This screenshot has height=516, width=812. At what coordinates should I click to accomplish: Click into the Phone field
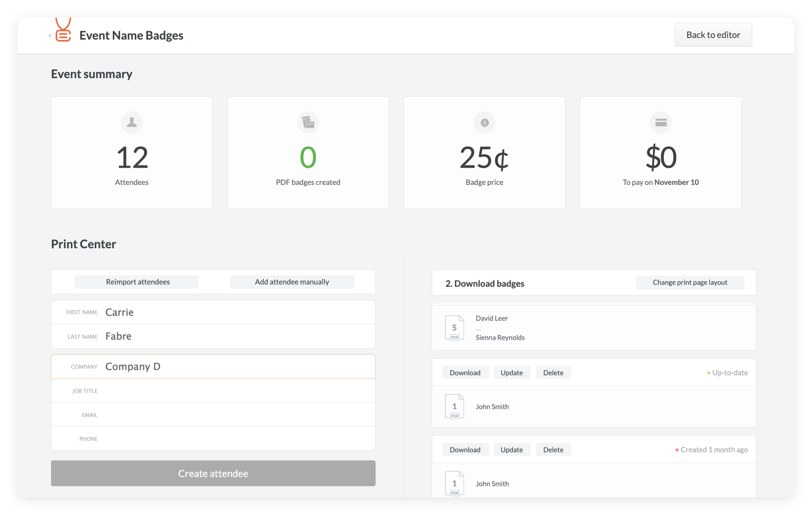click(x=213, y=438)
